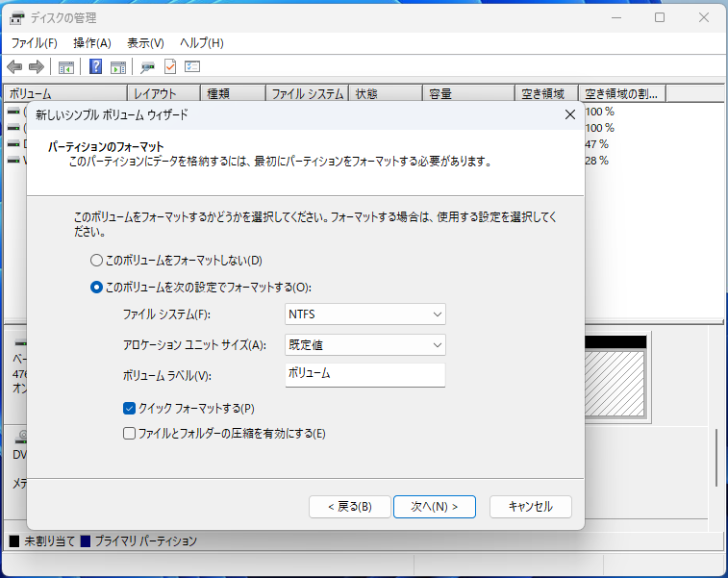Toggle the action pane toolbar icon
This screenshot has width=728, height=578.
click(118, 67)
